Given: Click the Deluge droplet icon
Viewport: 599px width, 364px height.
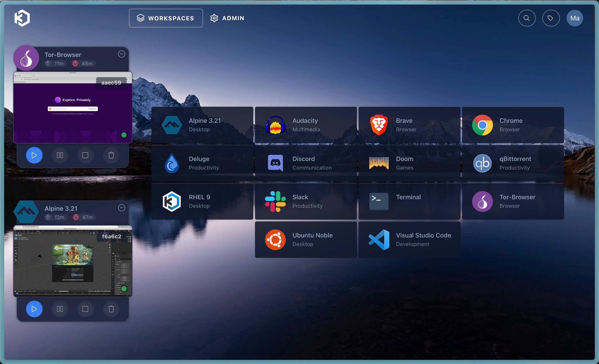Looking at the screenshot, I should click(172, 163).
